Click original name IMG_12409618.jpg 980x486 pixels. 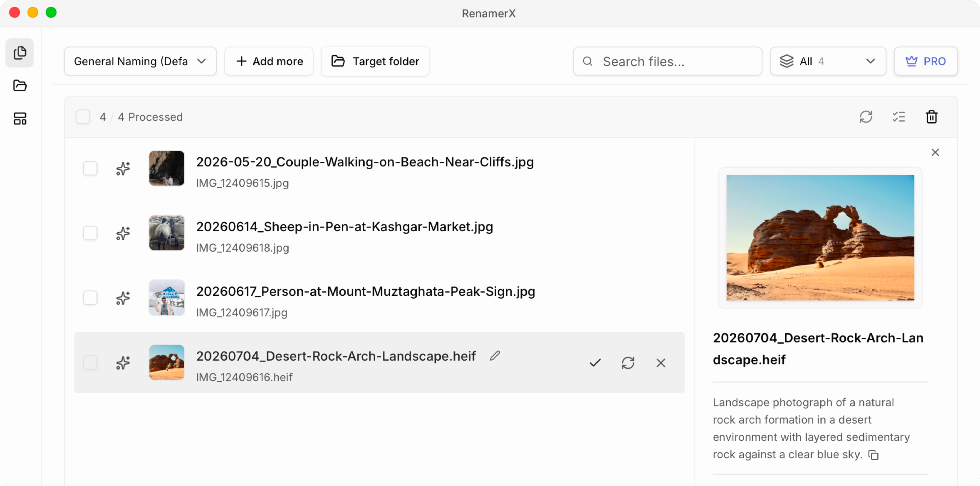(242, 248)
